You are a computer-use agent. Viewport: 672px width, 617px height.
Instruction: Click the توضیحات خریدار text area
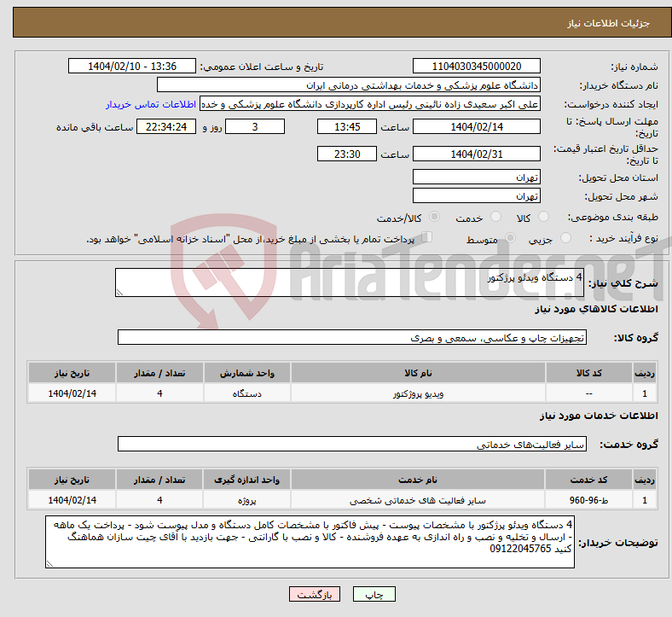[310, 542]
